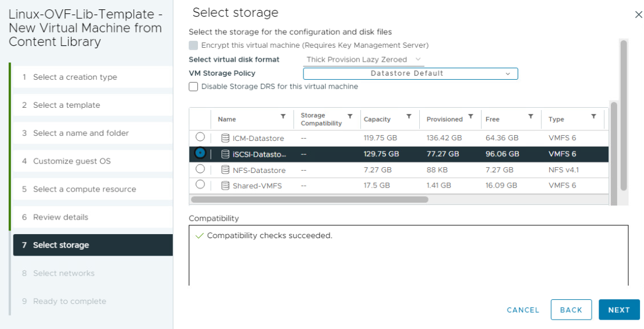Click the filter icon in Type column
644x329 pixels.
[593, 116]
